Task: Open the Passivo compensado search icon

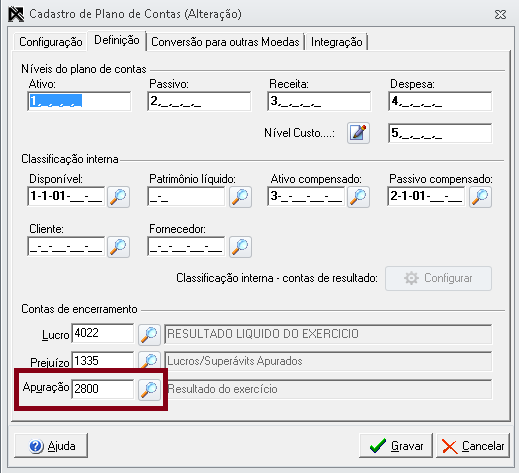Action: pos(480,197)
